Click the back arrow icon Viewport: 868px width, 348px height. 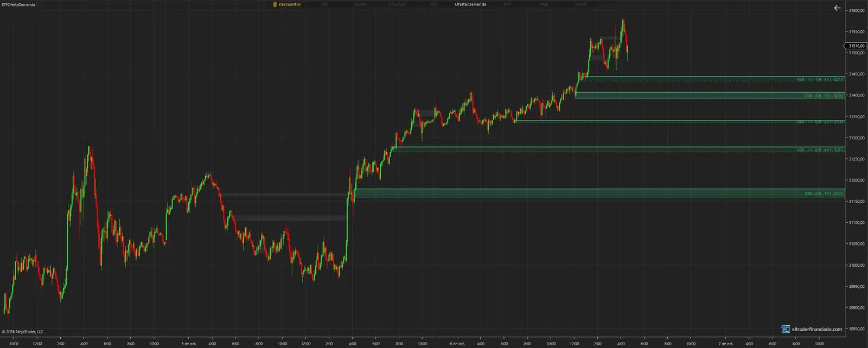click(837, 8)
